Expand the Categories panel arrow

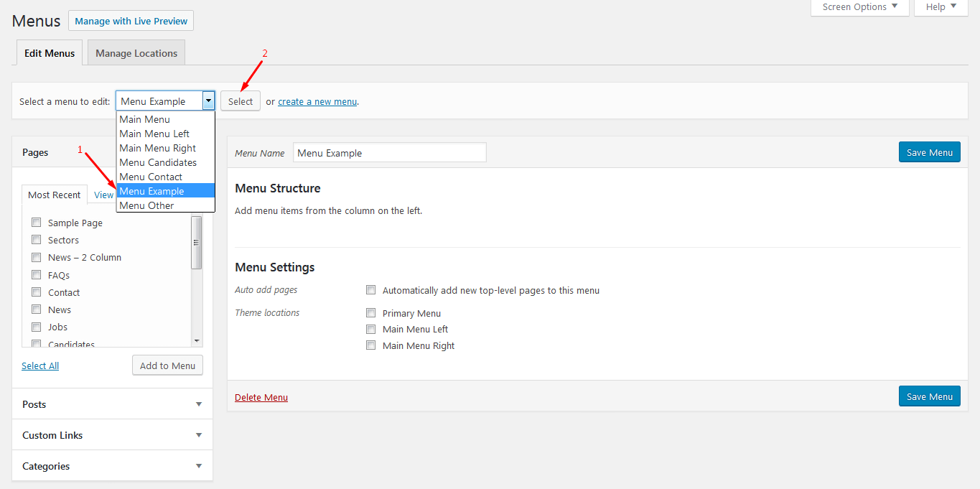pyautogui.click(x=199, y=466)
